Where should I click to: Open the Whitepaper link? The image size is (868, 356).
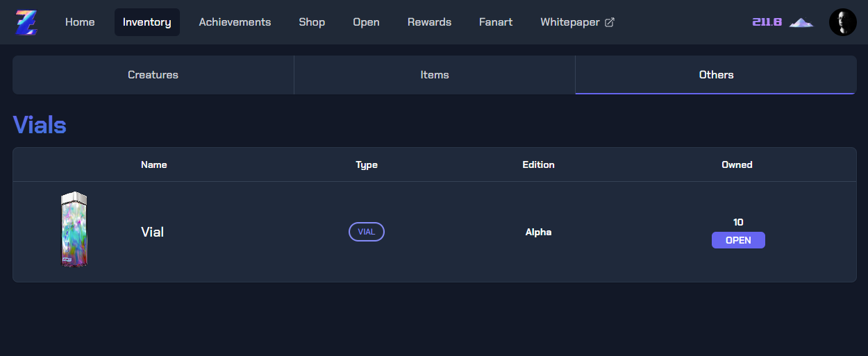pos(569,22)
